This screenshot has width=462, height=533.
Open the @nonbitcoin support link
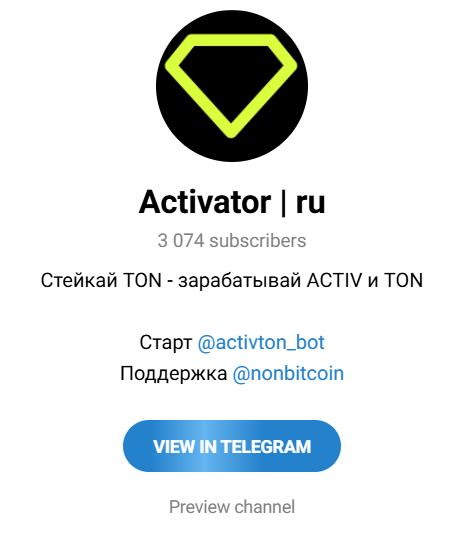point(288,374)
